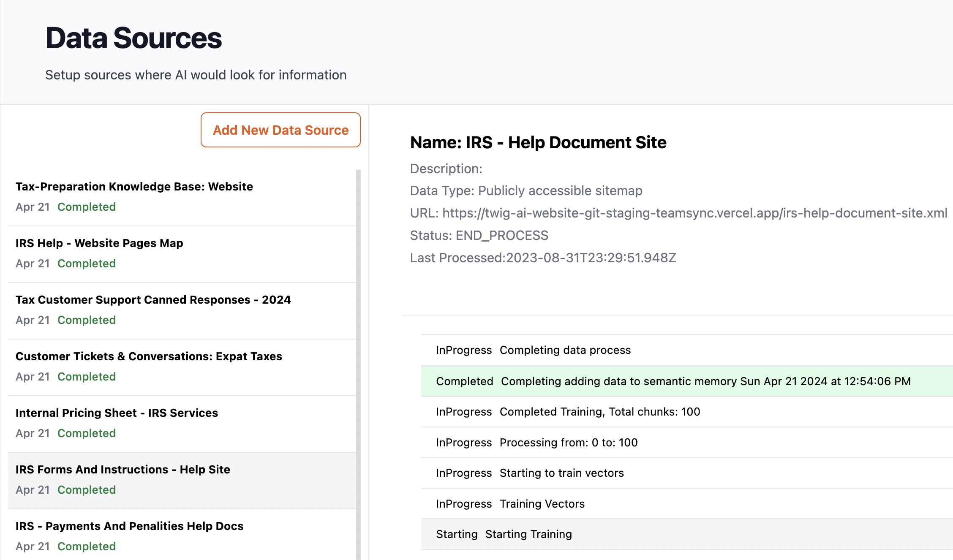Select the Completing data process log row
This screenshot has height=560, width=953.
(687, 350)
